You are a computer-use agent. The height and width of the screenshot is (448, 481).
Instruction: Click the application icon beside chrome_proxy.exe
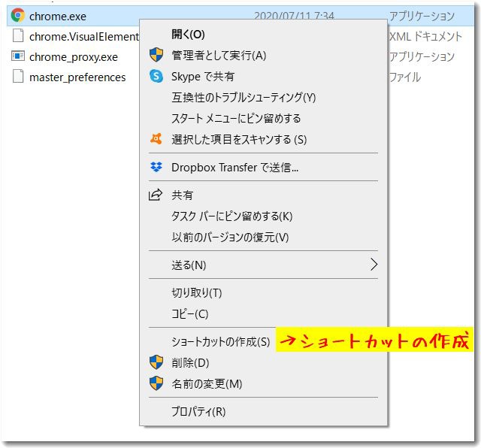click(x=18, y=56)
